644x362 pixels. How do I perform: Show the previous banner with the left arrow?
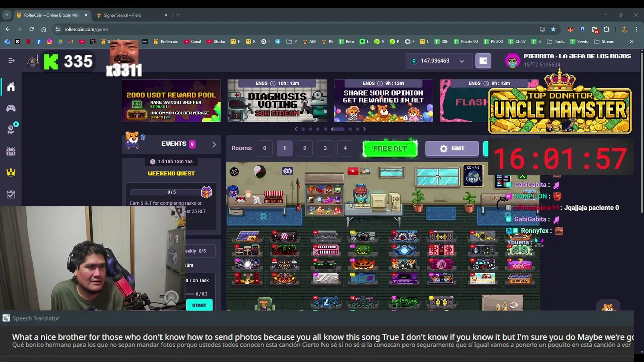[x=296, y=129]
